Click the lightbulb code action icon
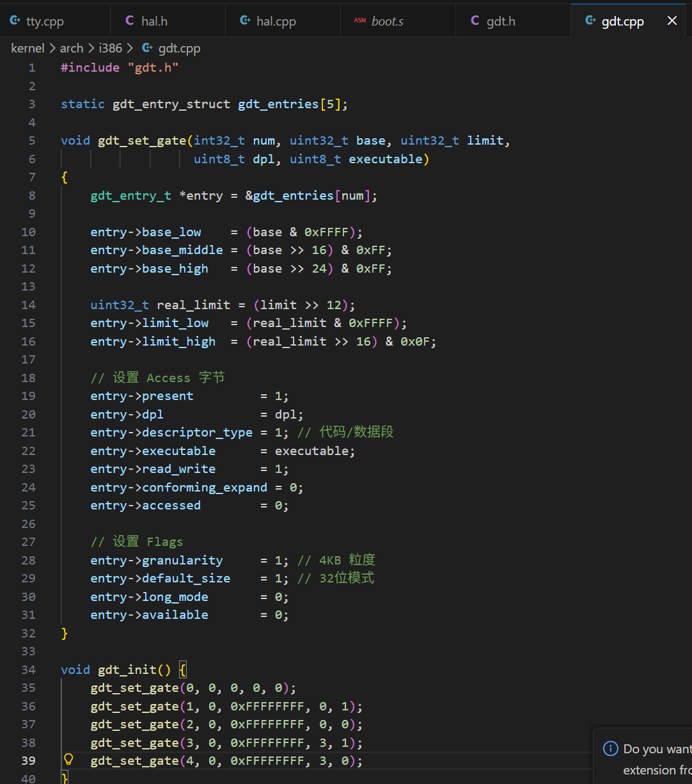Screen dimensions: 692x784 68,760
